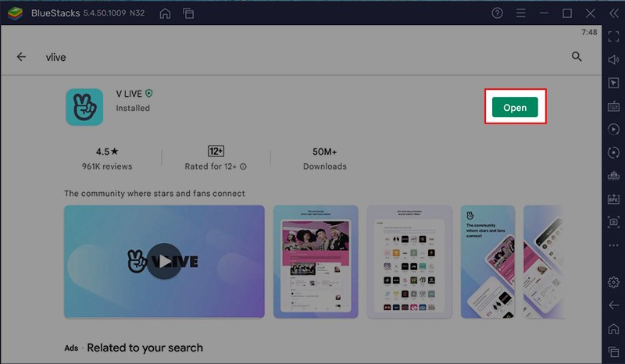
Task: Click the 961K reviews text
Action: click(107, 166)
